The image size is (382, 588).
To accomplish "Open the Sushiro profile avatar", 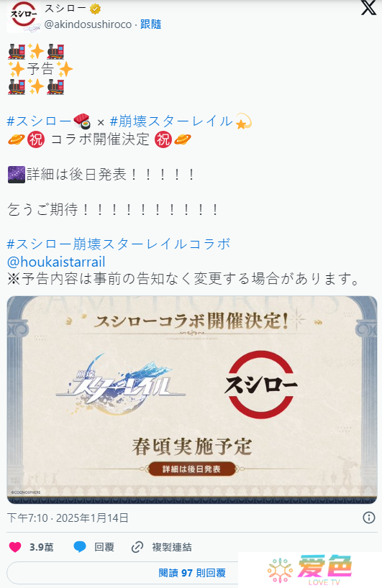I will pyautogui.click(x=24, y=17).
